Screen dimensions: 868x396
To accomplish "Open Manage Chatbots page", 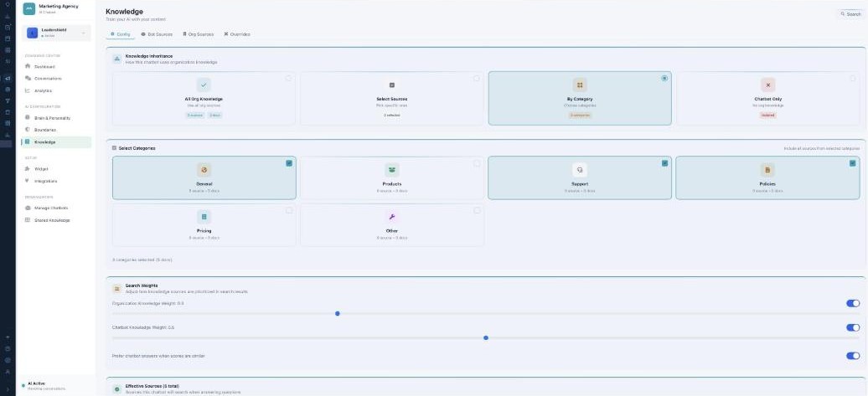I will (55, 208).
